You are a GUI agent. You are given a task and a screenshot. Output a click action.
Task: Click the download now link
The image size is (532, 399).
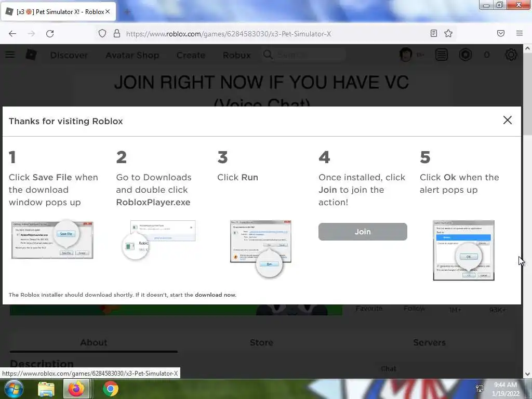pos(215,295)
